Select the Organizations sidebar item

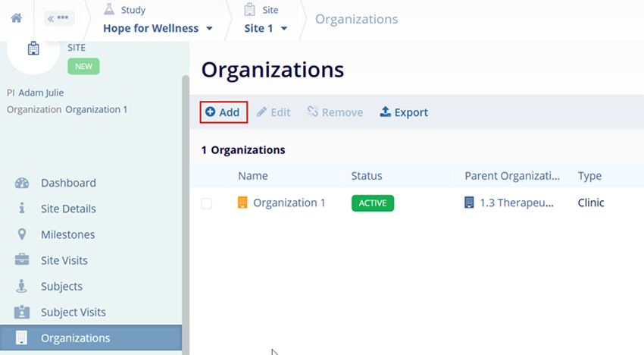pos(75,338)
